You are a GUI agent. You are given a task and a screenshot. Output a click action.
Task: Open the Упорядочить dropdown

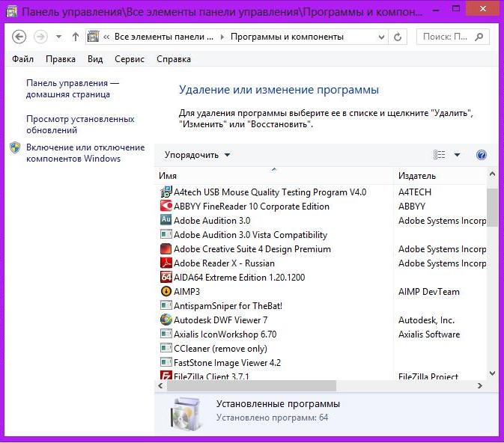click(x=198, y=155)
